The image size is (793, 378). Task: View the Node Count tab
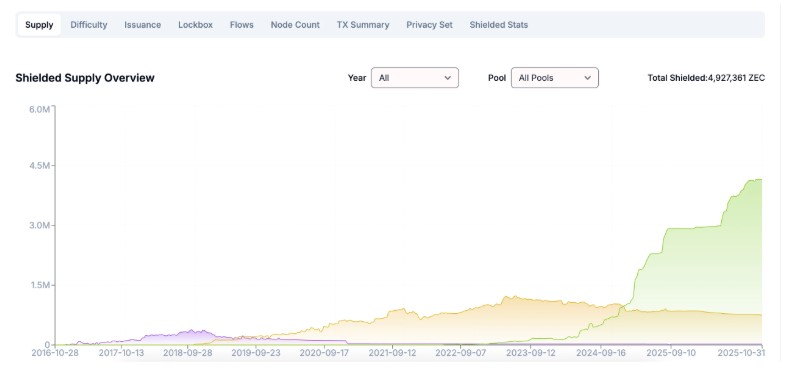pos(295,25)
